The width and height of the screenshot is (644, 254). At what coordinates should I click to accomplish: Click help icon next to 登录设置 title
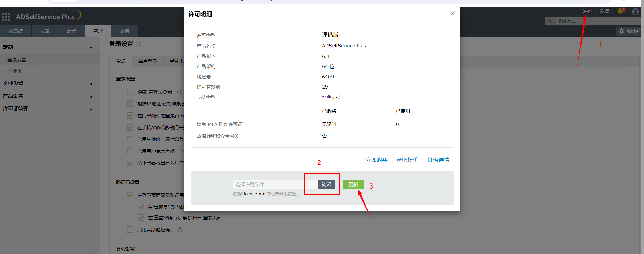click(x=138, y=44)
